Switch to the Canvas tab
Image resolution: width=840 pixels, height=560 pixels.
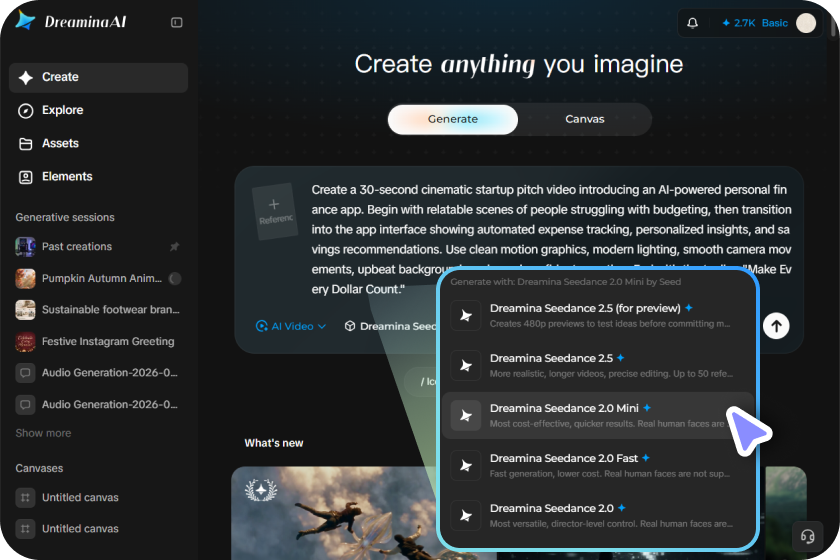pos(584,119)
